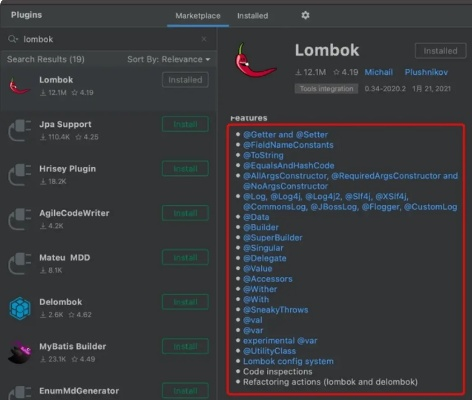This screenshot has width=472, height=400.
Task: Open the @SneakyThrows link
Action: click(275, 310)
